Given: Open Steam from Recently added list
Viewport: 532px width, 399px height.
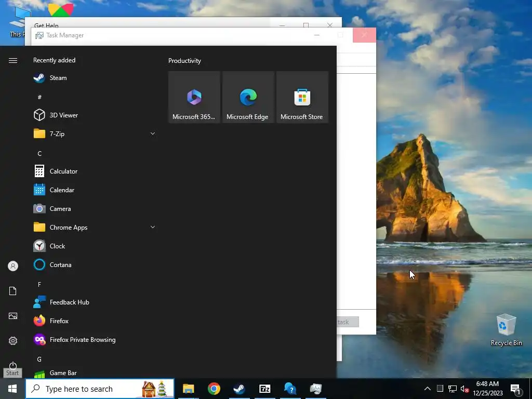Looking at the screenshot, I should click(95, 78).
